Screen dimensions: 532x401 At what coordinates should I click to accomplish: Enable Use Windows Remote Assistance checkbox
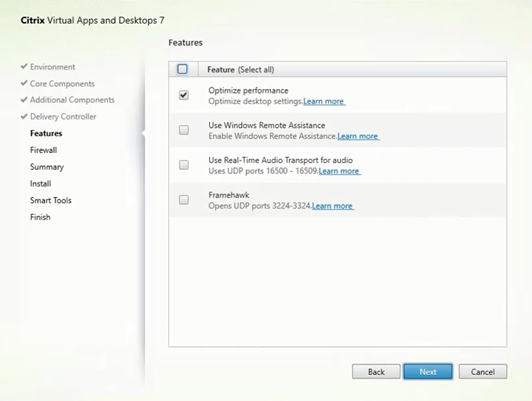(x=183, y=130)
